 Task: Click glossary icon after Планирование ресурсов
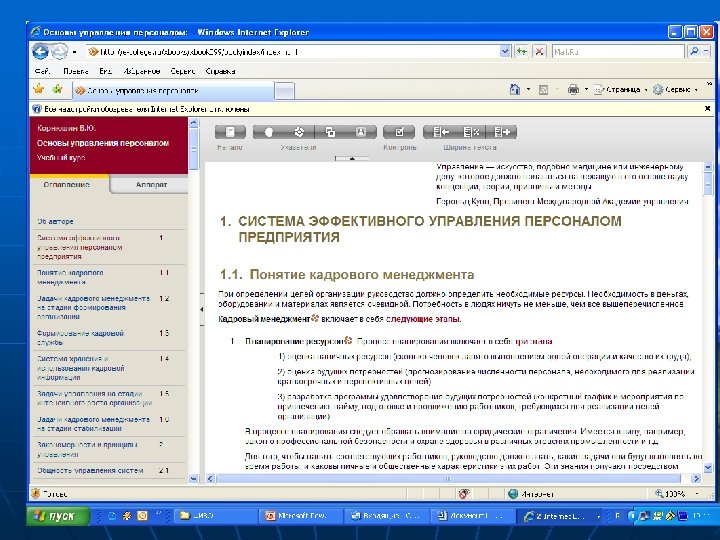coord(348,340)
